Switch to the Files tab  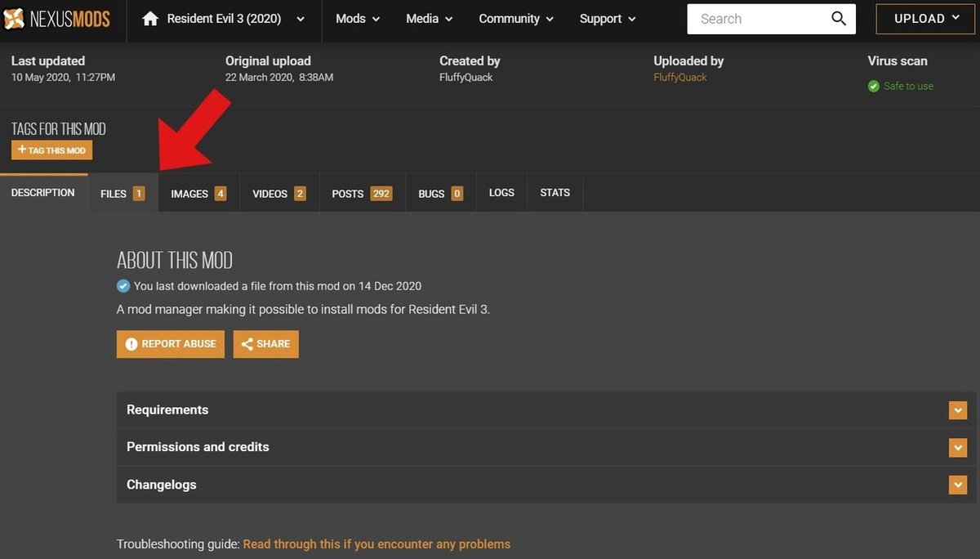click(122, 194)
